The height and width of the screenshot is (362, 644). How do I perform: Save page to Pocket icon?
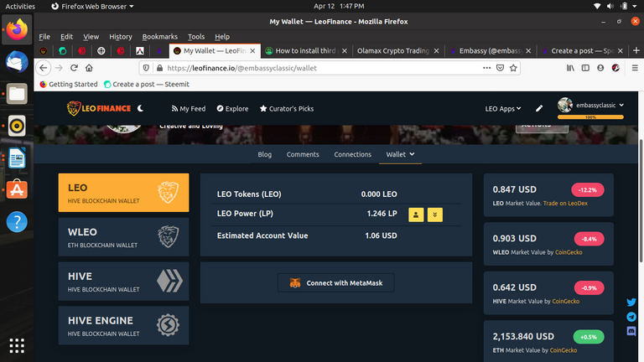(500, 68)
